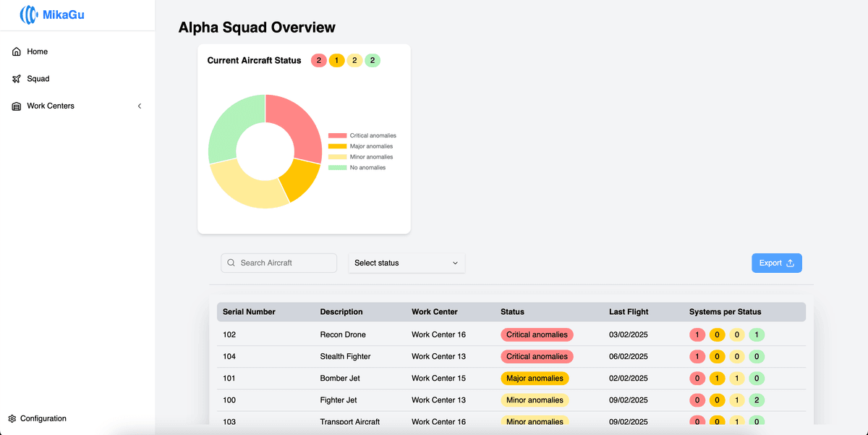Click Critical anomalies status for Recon Drone
This screenshot has height=435, width=868.
pyautogui.click(x=537, y=335)
